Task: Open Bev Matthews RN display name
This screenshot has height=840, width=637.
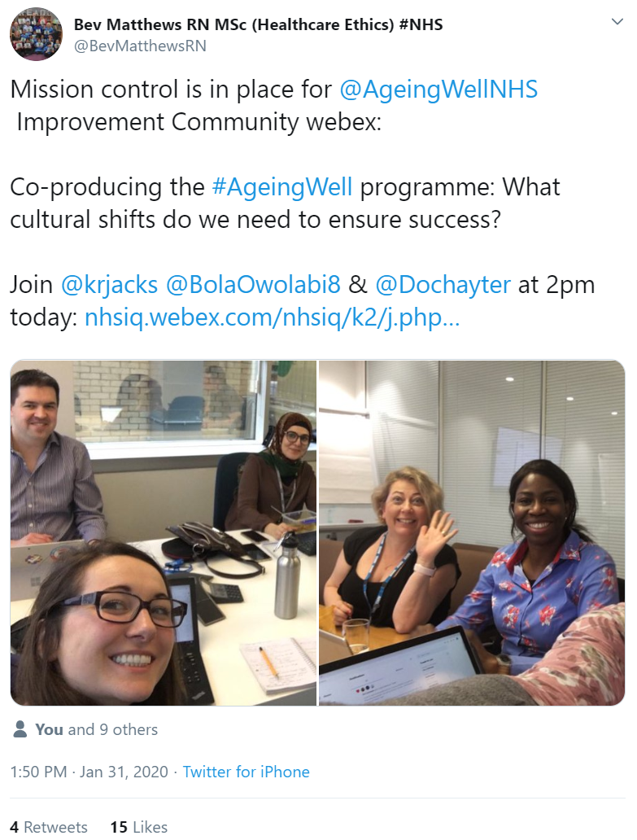Action: (259, 24)
